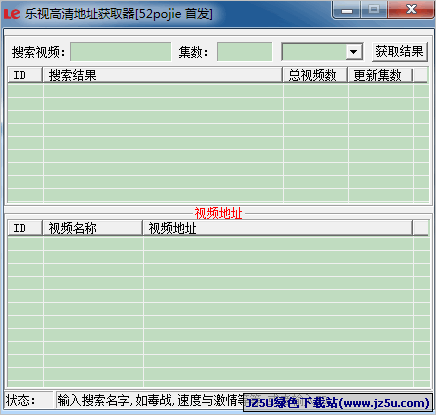Click the 状态: label
Image resolution: width=436 pixels, height=415 pixels.
[x=20, y=400]
